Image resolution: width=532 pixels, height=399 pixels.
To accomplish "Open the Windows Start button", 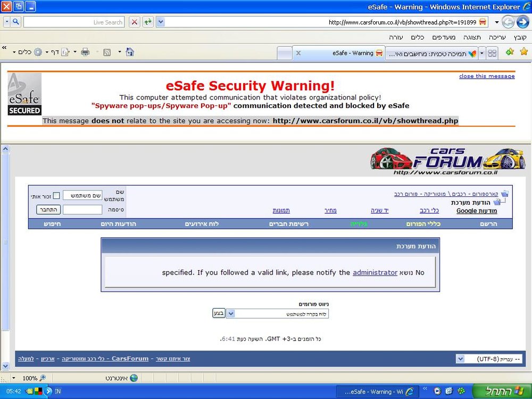I will click(x=502, y=391).
